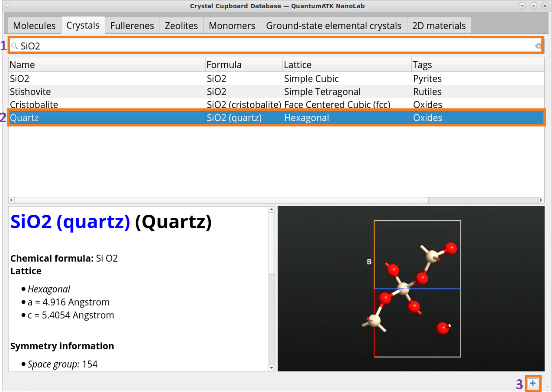Open the Zeolites tab
The height and width of the screenshot is (392, 552).
pyautogui.click(x=181, y=26)
